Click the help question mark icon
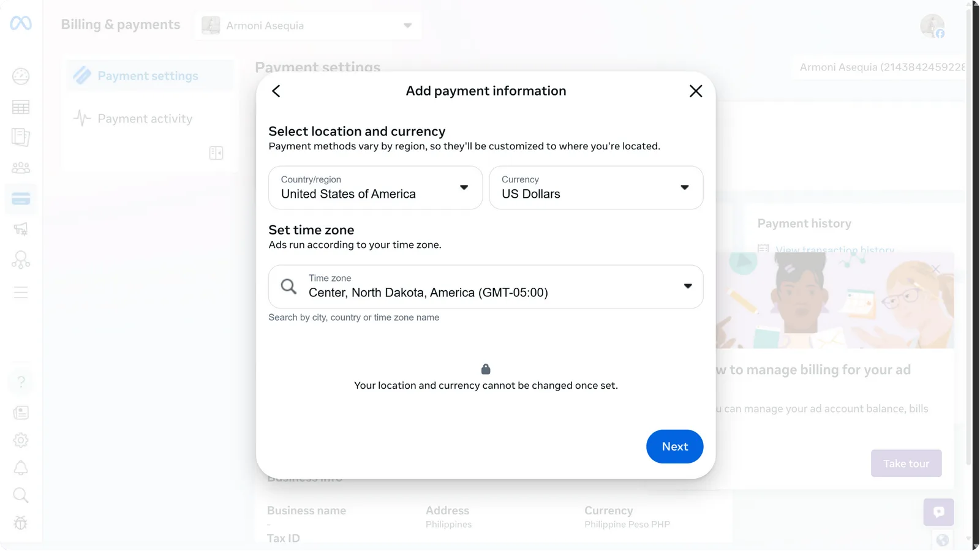980x551 pixels. tap(21, 380)
